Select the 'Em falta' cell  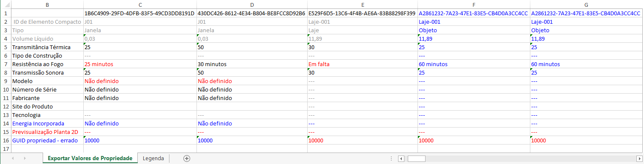pyautogui.click(x=363, y=64)
